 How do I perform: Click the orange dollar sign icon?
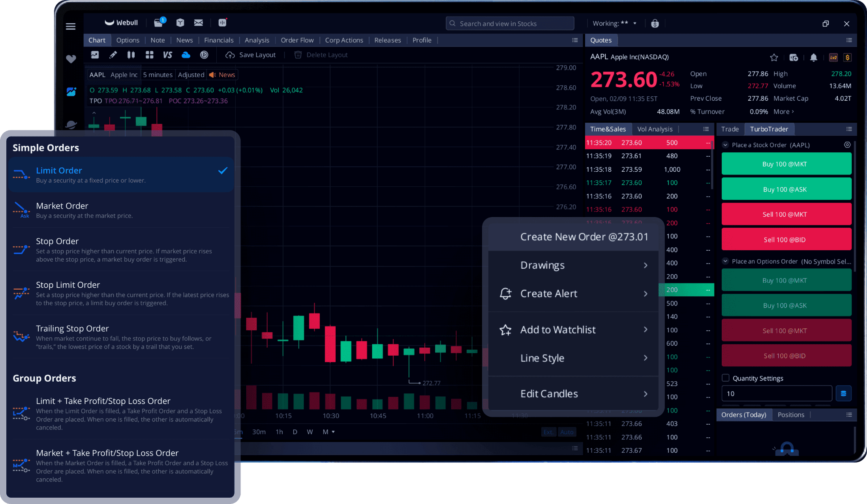(x=847, y=58)
